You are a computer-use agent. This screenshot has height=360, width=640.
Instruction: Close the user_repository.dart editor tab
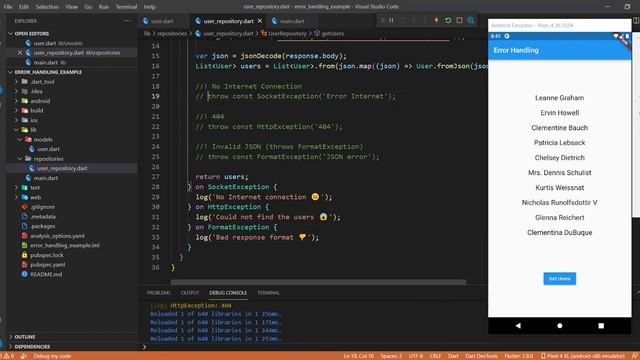pos(260,21)
